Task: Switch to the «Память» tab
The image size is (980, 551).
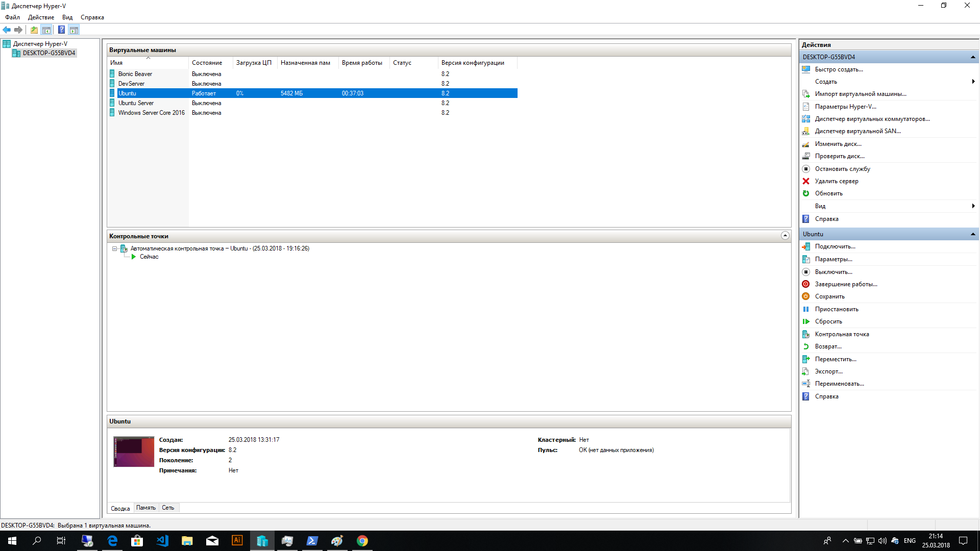Action: coord(146,508)
